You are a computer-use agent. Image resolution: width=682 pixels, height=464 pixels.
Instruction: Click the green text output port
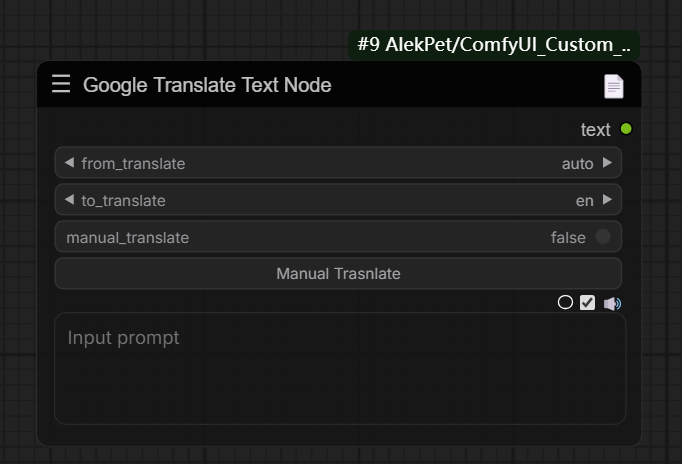pos(626,129)
